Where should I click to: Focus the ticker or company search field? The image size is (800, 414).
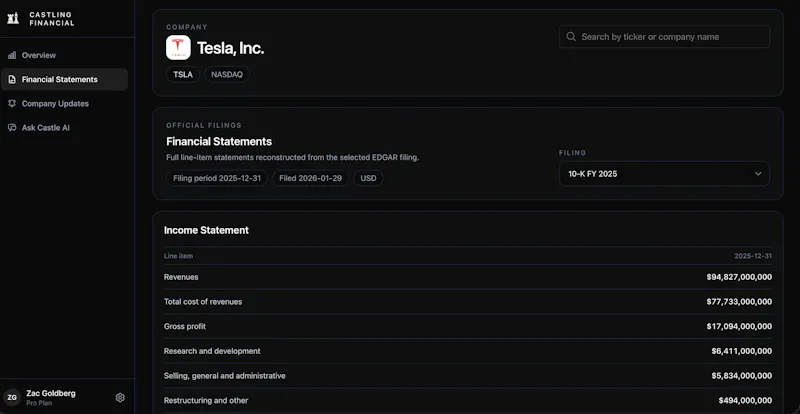click(x=664, y=37)
